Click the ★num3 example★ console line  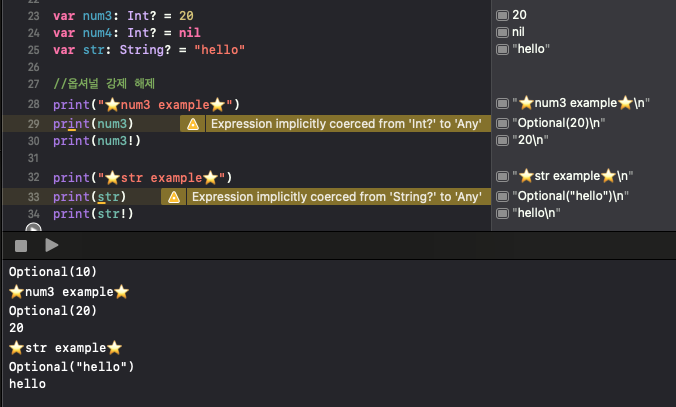(69, 292)
